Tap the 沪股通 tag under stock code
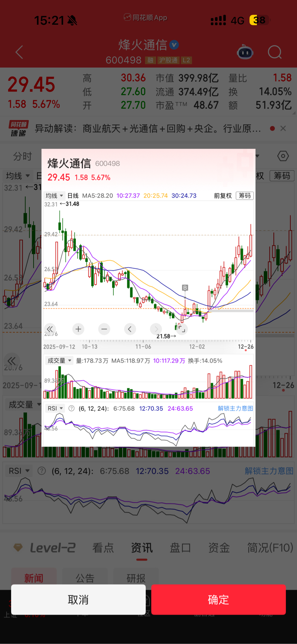This screenshot has height=644, width=297. [x=168, y=60]
